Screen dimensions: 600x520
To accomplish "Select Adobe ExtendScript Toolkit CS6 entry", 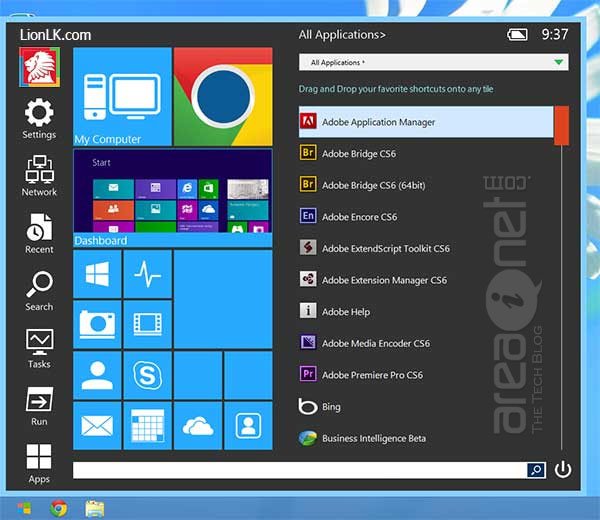I will (426, 248).
